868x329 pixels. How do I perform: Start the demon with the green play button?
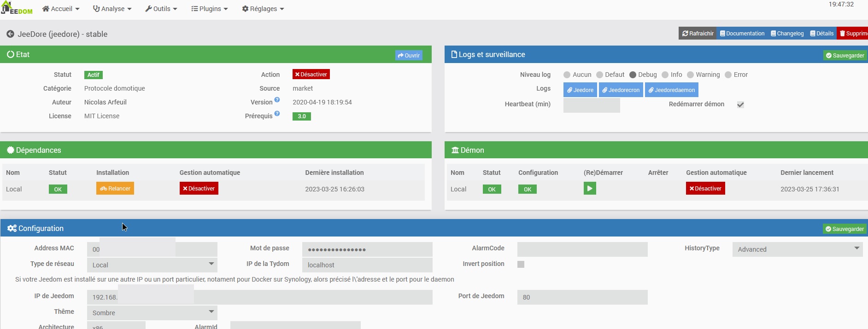coord(590,189)
